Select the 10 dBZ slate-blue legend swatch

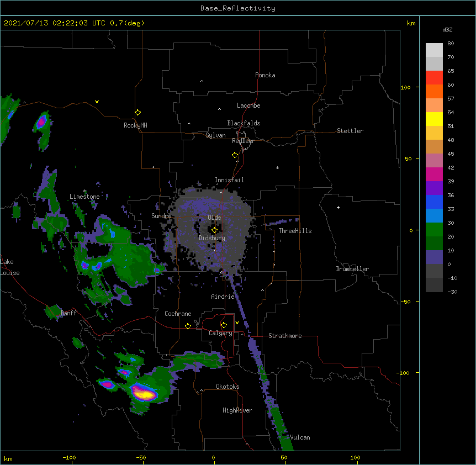coord(434,257)
